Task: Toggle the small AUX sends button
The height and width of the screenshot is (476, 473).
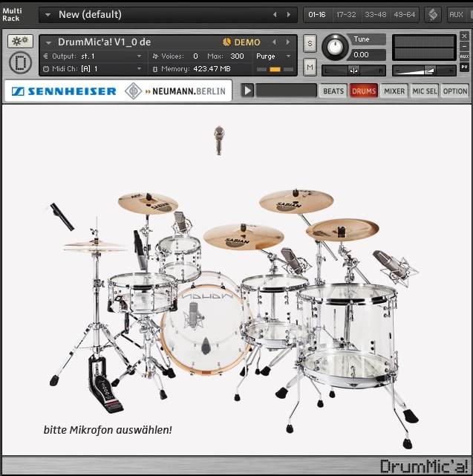Action: [464, 56]
